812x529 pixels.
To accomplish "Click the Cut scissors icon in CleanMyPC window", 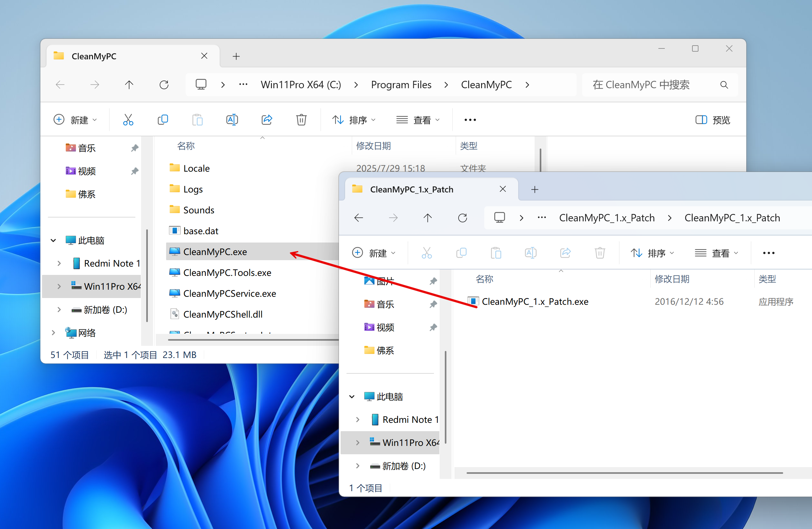I will tap(128, 120).
